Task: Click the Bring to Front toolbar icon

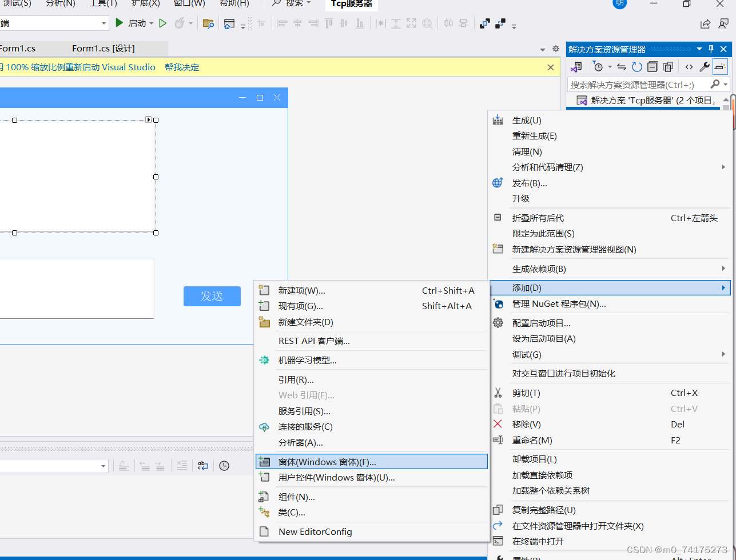Action: [x=486, y=23]
